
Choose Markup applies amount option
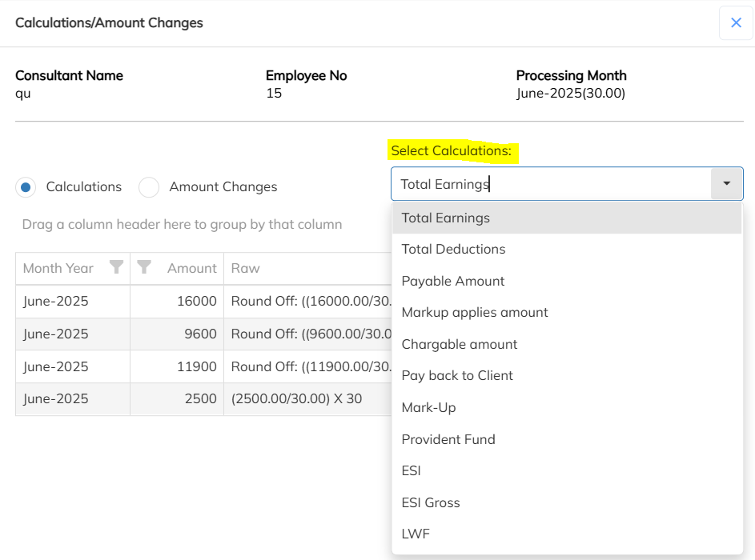click(567, 313)
